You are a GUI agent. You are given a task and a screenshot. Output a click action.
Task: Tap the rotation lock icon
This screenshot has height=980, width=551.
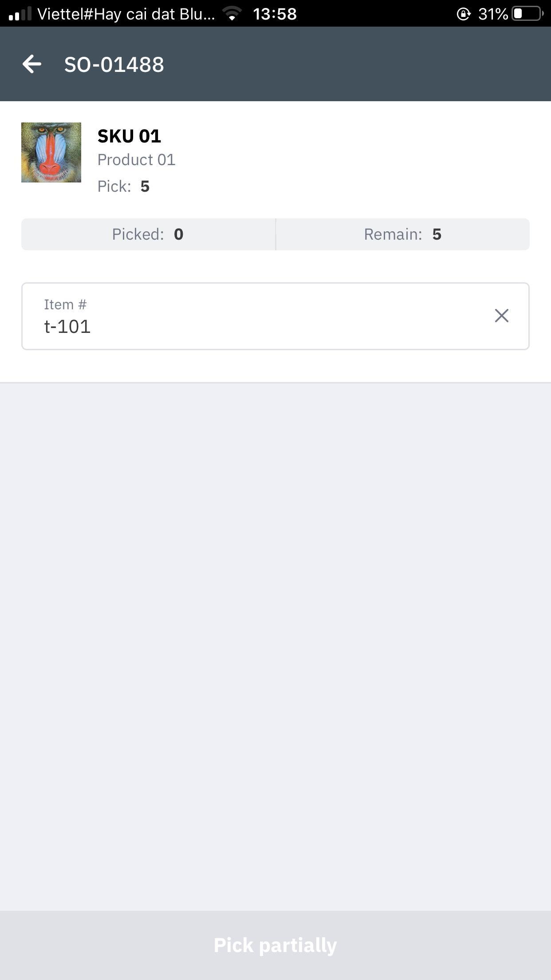click(x=463, y=14)
